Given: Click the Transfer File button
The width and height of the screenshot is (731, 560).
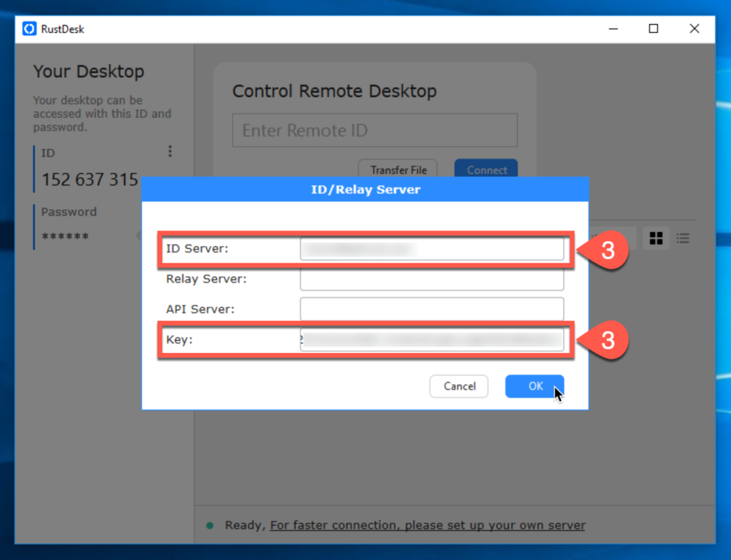Looking at the screenshot, I should [398, 170].
